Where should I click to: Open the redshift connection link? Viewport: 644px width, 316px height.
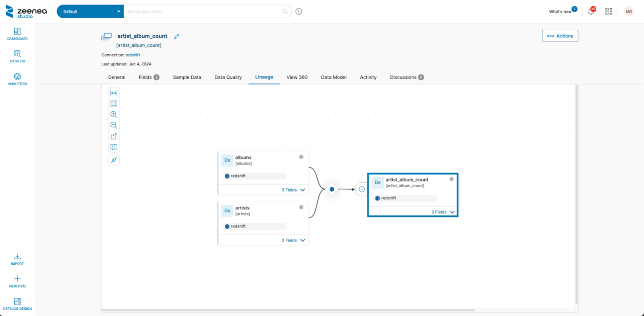click(x=132, y=55)
